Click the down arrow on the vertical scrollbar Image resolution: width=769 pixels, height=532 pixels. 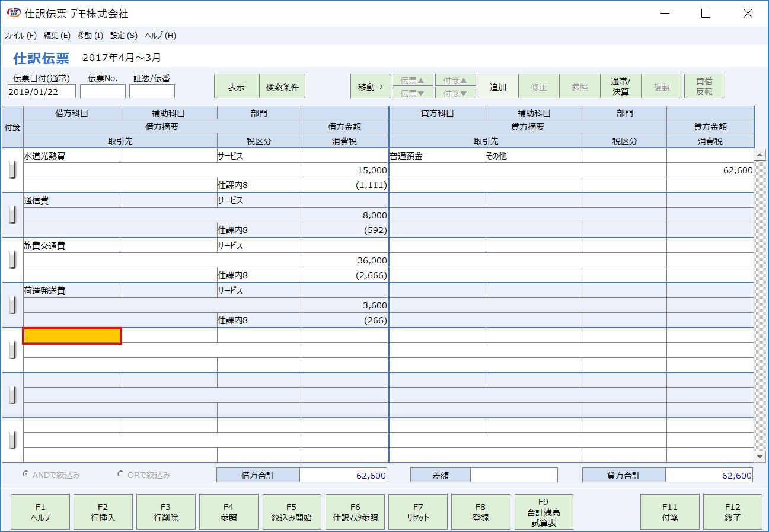coord(761,457)
